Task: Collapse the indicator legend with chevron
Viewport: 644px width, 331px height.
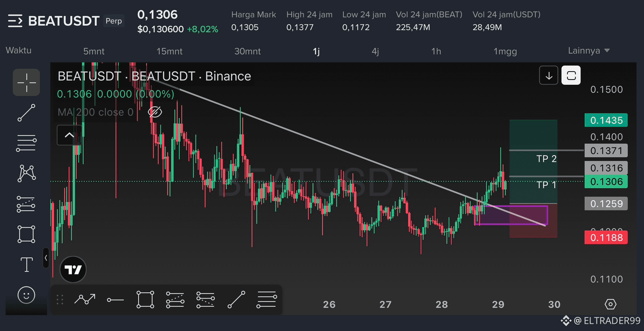Action: [x=69, y=135]
